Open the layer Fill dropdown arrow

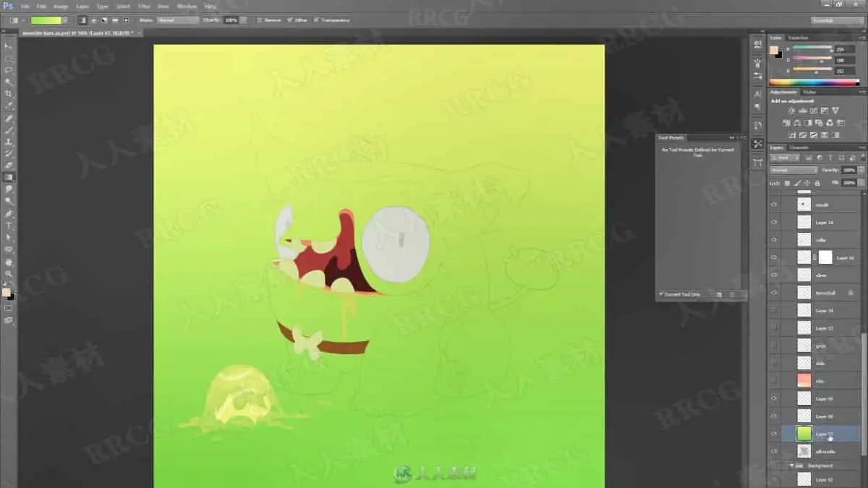[860, 183]
